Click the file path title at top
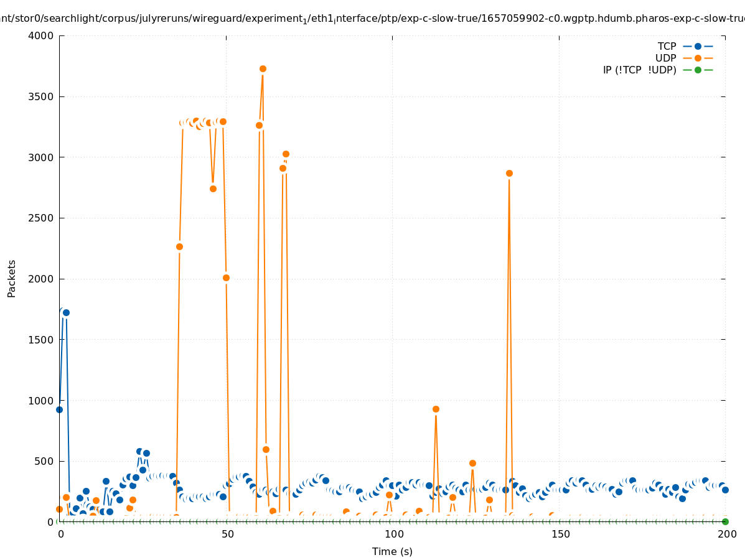 (372, 19)
